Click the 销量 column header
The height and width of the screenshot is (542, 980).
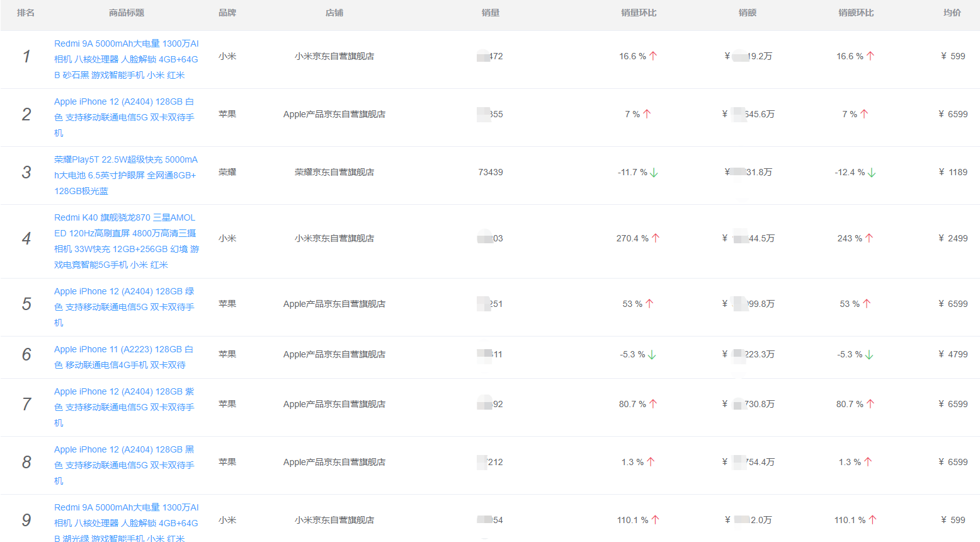click(491, 13)
